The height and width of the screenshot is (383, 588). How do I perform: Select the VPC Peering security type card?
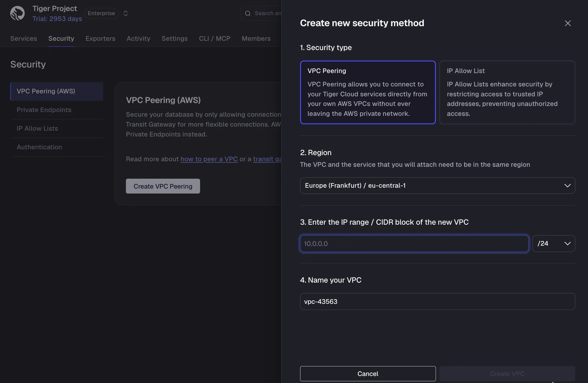[x=368, y=92]
